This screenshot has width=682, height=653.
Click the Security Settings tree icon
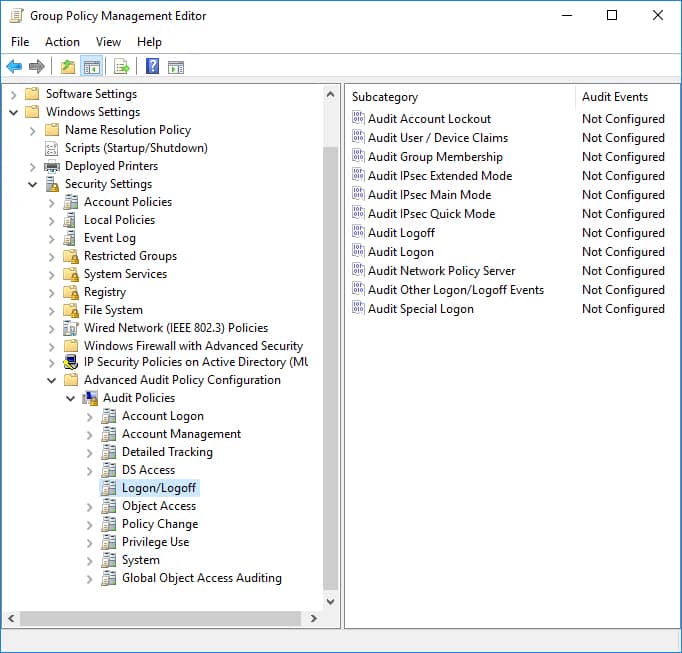pos(52,184)
